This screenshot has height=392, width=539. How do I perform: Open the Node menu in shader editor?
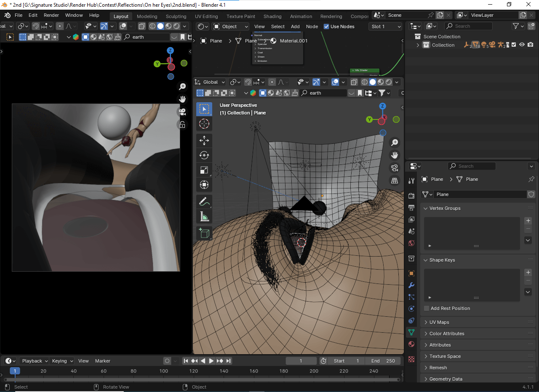[x=312, y=26]
